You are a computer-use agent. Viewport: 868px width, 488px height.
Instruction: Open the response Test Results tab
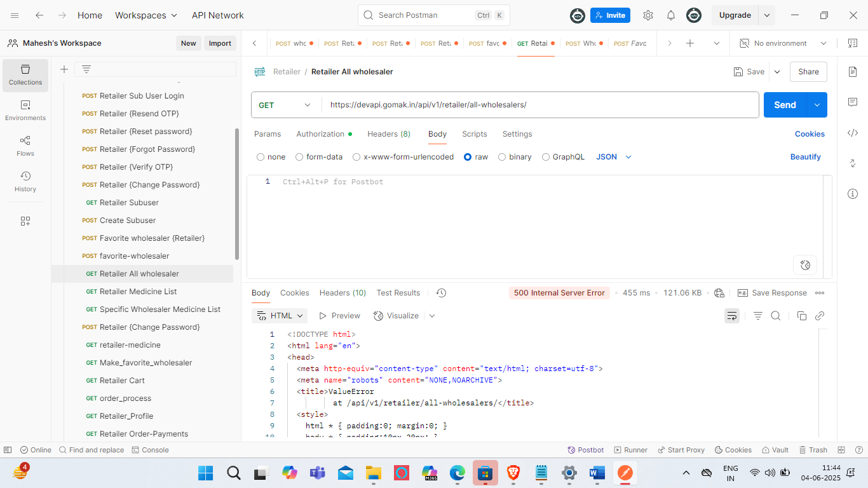coord(398,293)
